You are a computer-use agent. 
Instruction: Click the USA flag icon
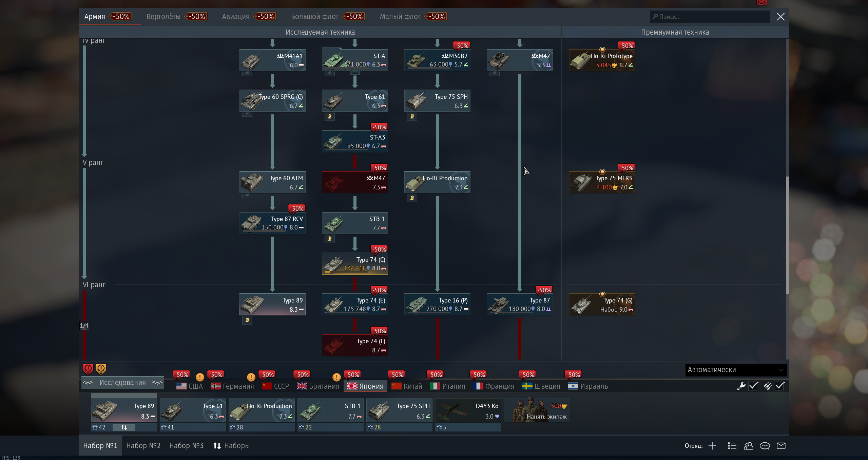click(x=181, y=386)
